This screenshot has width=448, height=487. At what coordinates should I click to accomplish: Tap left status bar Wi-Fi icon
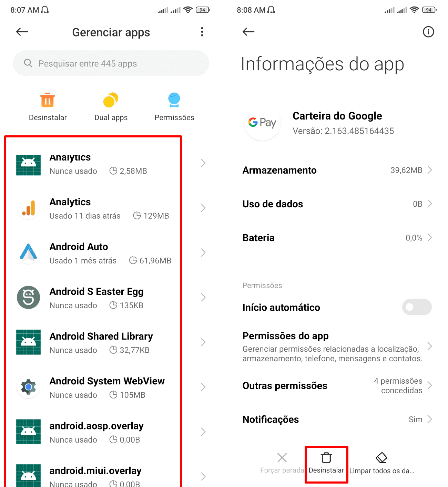click(188, 10)
